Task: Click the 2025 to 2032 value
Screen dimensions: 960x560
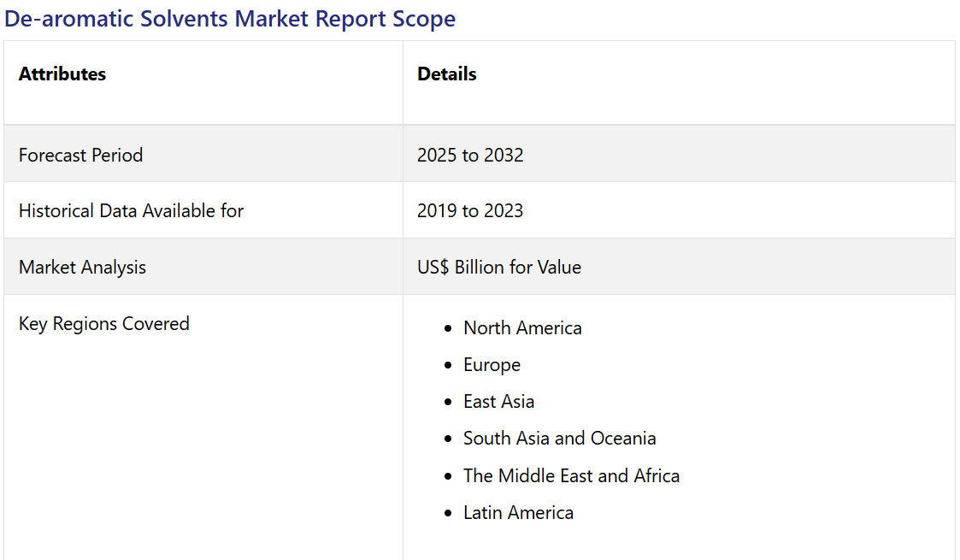Action: [x=470, y=155]
